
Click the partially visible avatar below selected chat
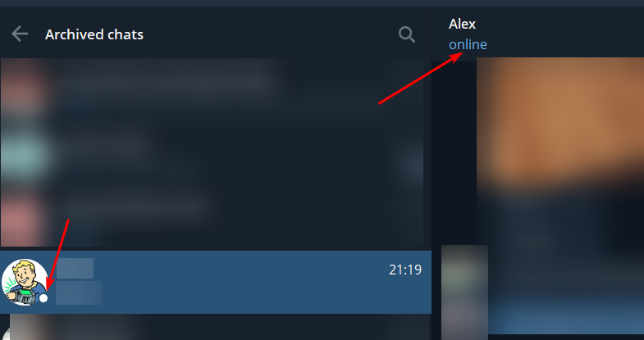pyautogui.click(x=23, y=328)
